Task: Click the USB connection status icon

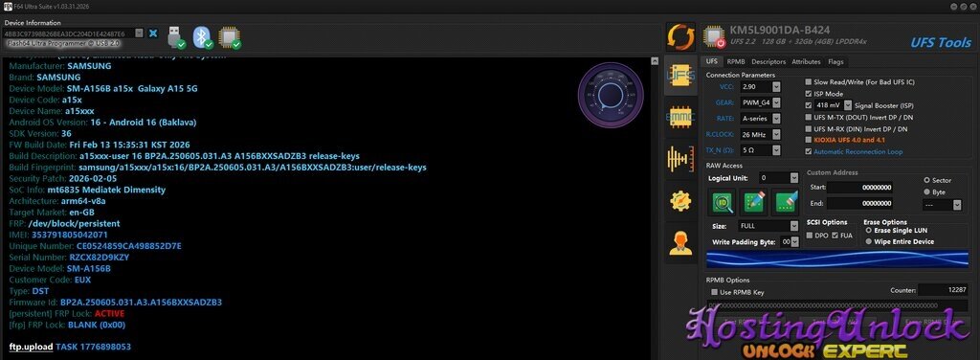Action: [177, 37]
